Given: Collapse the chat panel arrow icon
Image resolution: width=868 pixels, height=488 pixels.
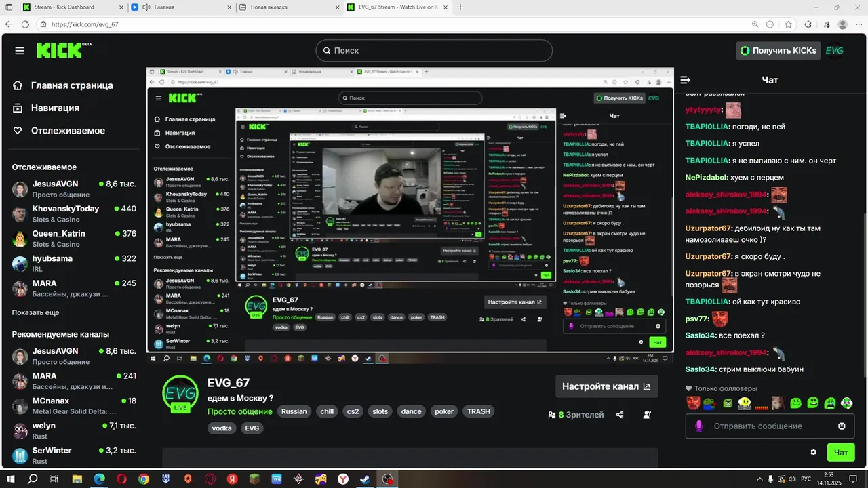Looking at the screenshot, I should tap(686, 80).
